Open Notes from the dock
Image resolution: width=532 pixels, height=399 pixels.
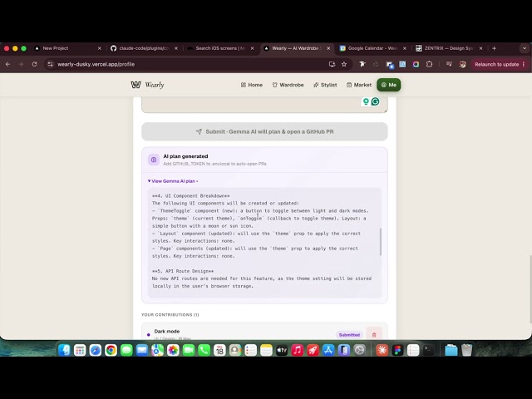point(266,350)
